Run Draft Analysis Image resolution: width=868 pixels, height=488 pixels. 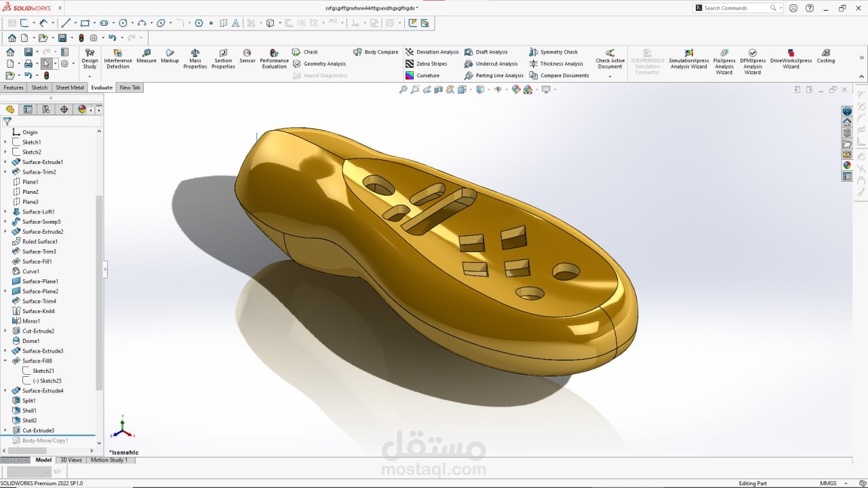point(486,52)
